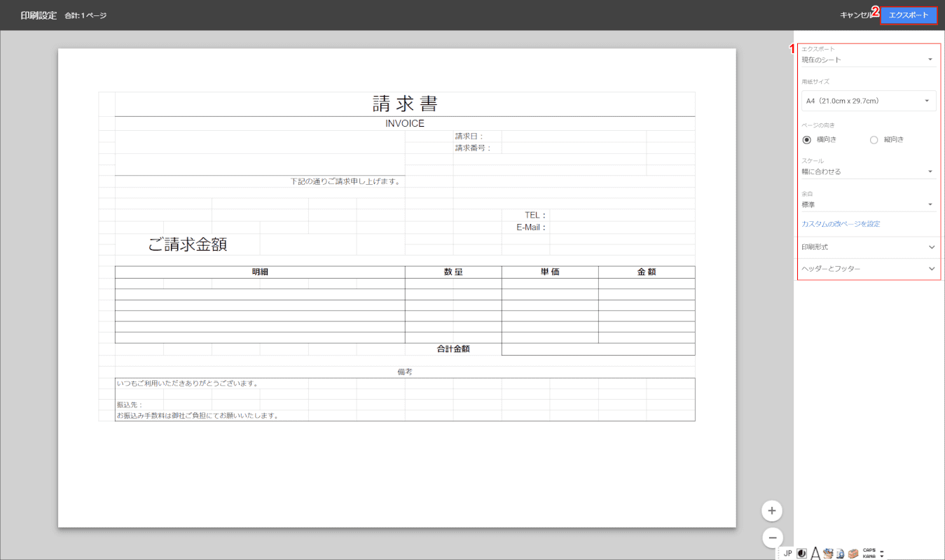The image size is (945, 560).
Task: Click the 請求書 title in preview
Action: point(405,104)
